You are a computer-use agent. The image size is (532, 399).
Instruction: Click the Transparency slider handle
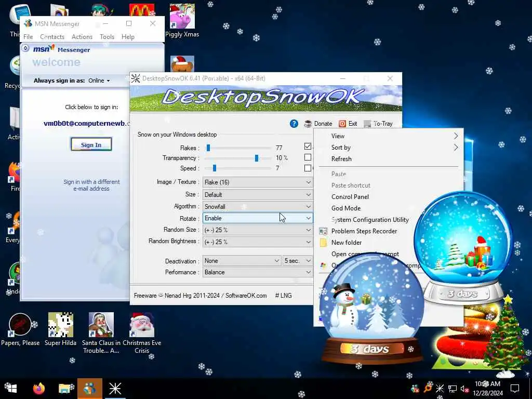tap(257, 158)
